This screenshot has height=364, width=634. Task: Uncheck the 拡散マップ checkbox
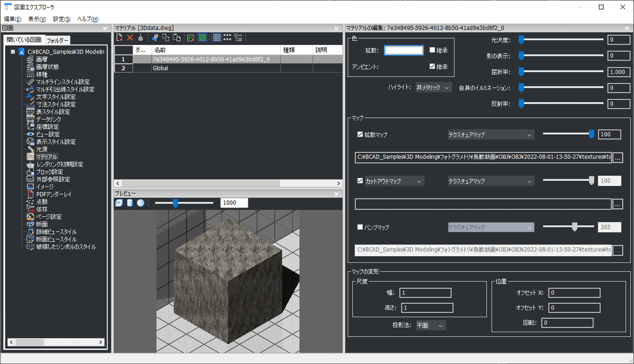click(x=360, y=135)
